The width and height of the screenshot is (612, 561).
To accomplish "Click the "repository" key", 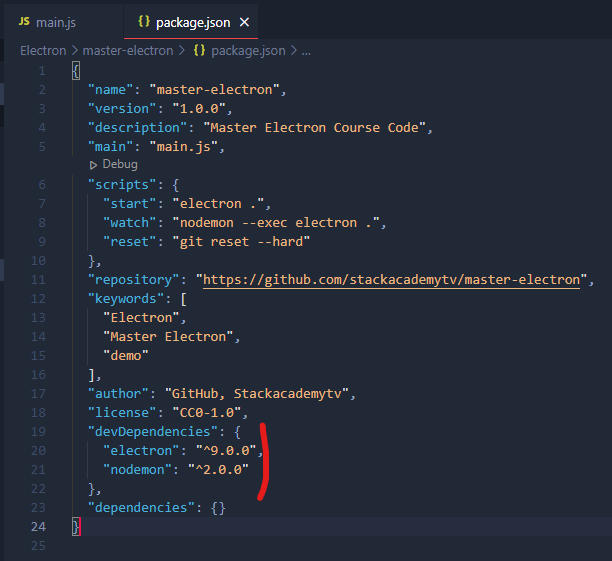I will [x=133, y=280].
